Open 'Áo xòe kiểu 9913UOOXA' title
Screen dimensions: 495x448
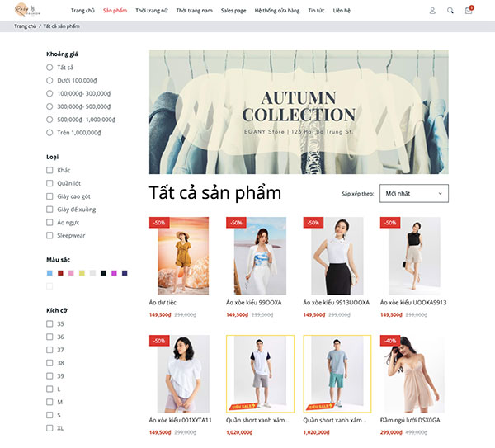(x=337, y=303)
